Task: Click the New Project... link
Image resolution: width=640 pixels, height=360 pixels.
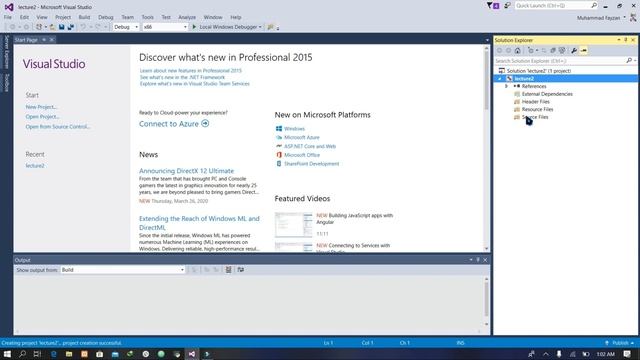Action: point(41,107)
